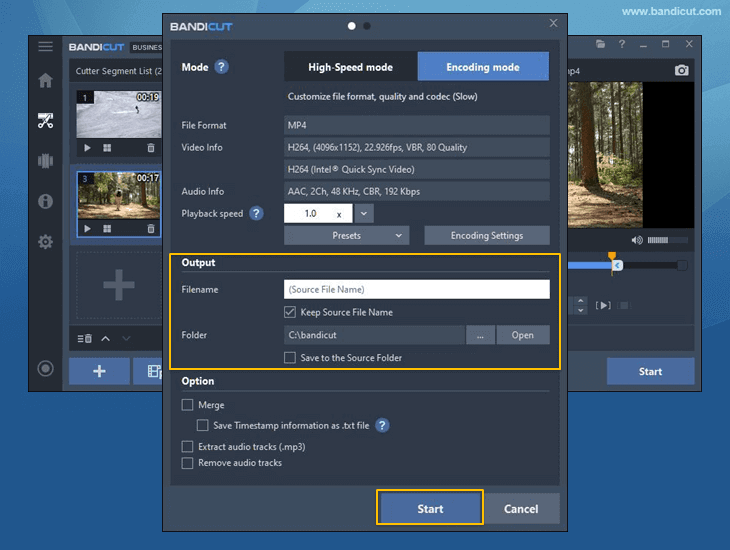Click the time stepper up arrow

(x=580, y=300)
